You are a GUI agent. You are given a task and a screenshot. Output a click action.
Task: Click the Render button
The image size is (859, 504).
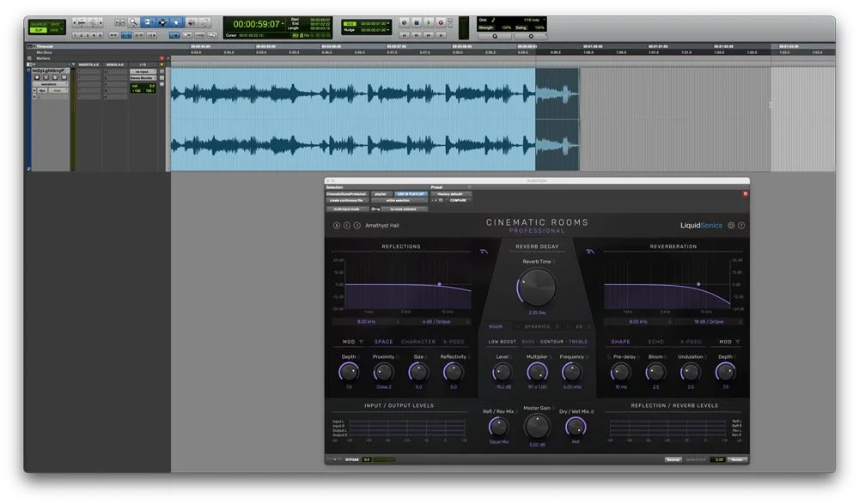tap(737, 459)
